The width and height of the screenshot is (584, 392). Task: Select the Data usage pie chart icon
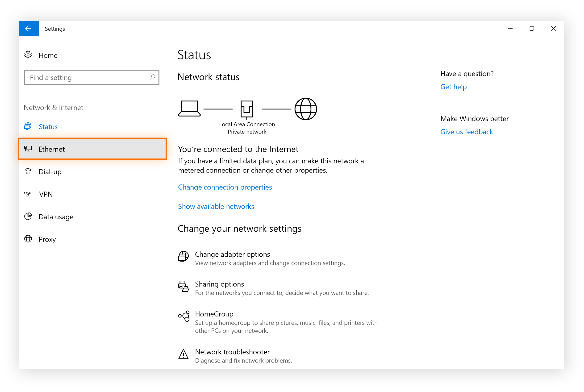[28, 217]
